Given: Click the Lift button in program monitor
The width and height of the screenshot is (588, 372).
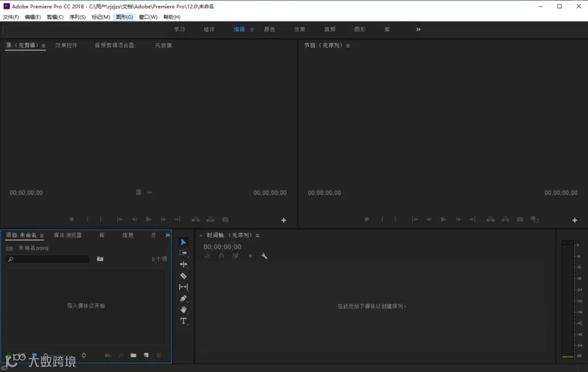Looking at the screenshot, I should point(491,220).
